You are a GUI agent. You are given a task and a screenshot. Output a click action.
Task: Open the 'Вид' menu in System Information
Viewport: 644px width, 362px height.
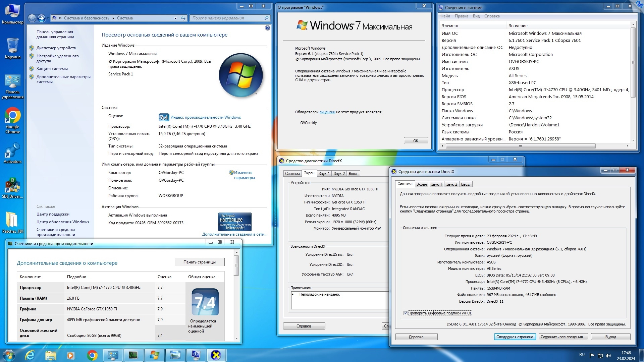click(476, 16)
